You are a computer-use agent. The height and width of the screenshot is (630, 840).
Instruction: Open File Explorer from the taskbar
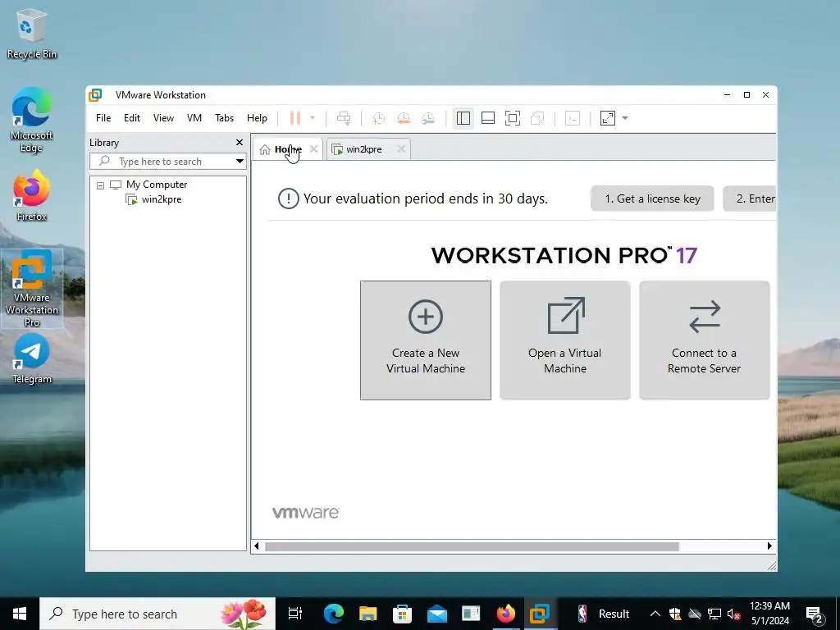pos(368,614)
